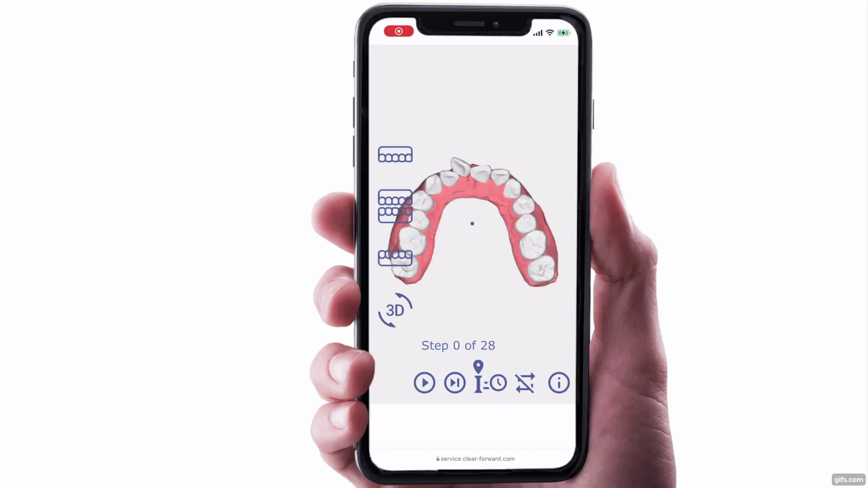Click the skip-forward playback icon
The width and height of the screenshot is (868, 488).
pos(454,382)
